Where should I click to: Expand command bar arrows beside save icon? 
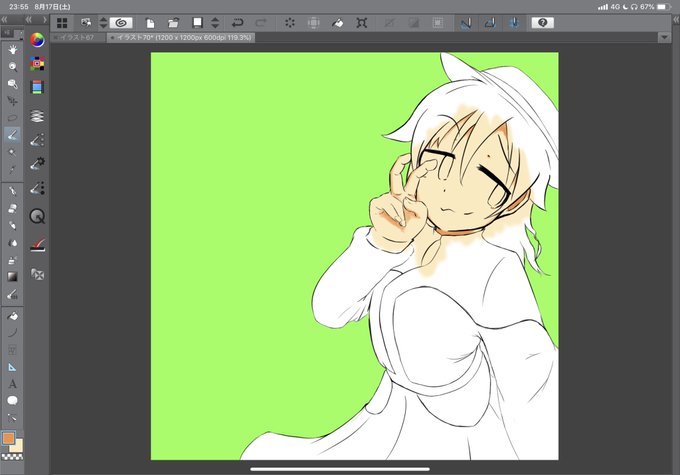pos(215,23)
